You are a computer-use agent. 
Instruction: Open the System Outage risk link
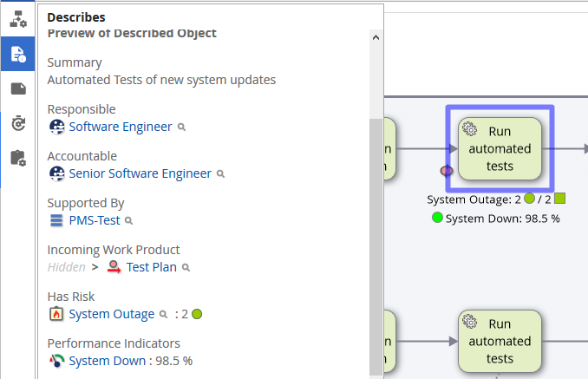pyautogui.click(x=112, y=314)
